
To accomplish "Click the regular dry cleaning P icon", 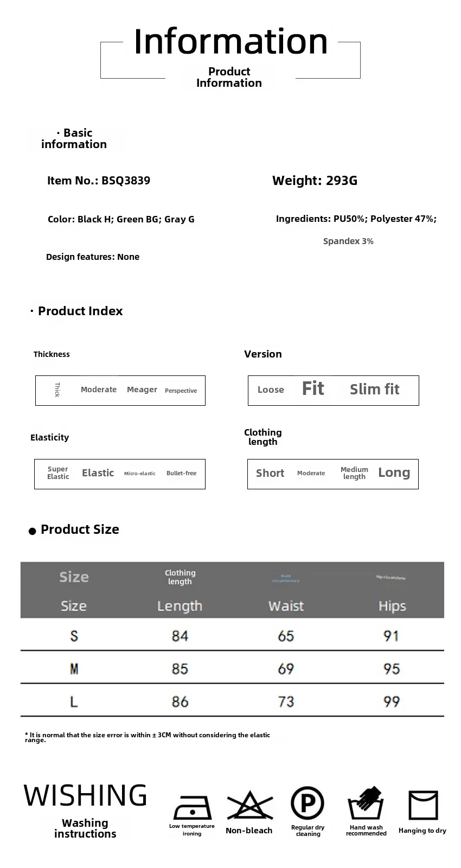I will 308,803.
